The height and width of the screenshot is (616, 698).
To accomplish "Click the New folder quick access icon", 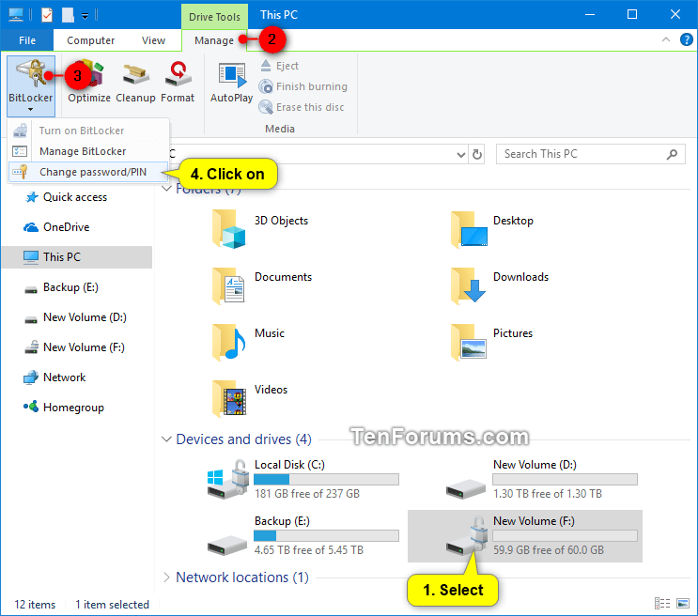I will (68, 15).
